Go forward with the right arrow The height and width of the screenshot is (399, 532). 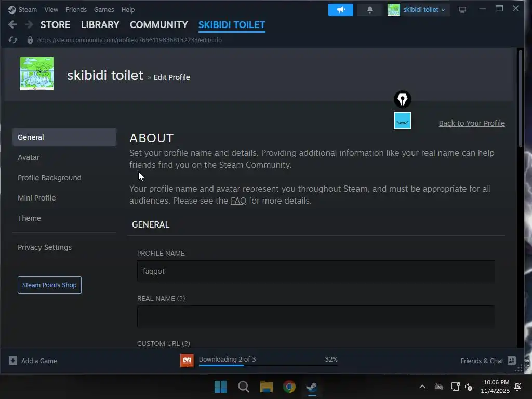click(x=29, y=24)
